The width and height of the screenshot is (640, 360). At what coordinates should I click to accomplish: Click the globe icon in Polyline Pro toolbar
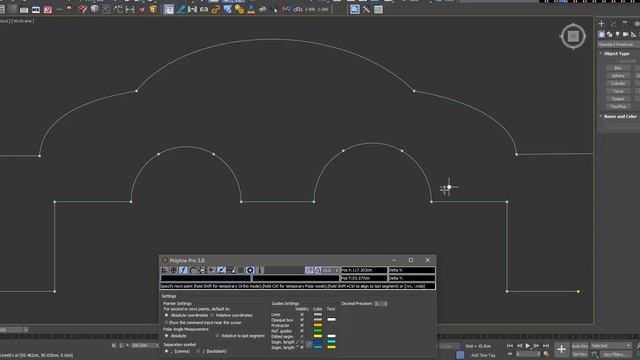point(173,270)
